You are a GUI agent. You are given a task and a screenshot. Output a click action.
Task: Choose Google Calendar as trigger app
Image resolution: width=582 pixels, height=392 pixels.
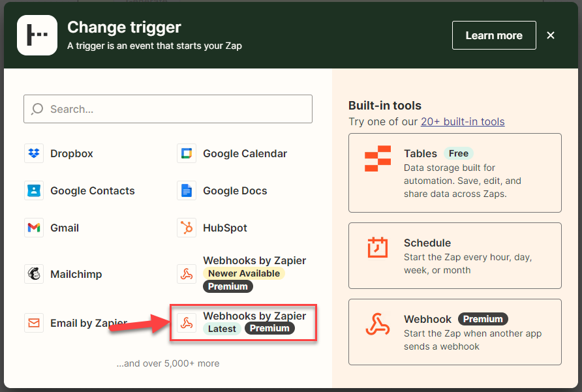coord(245,153)
